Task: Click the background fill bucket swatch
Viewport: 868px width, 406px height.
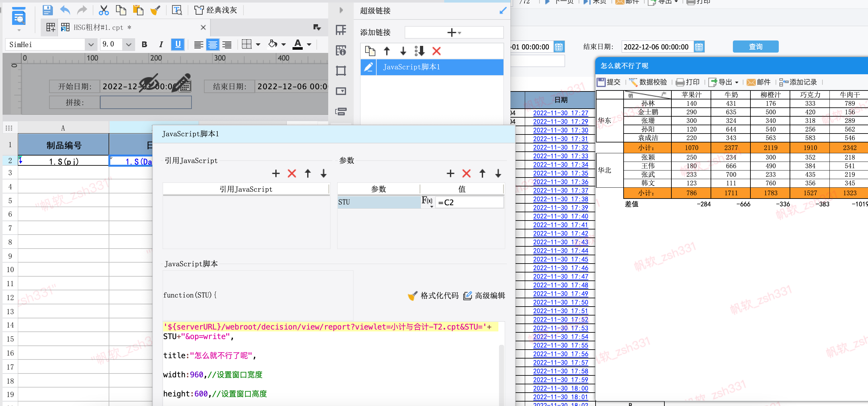Action: (x=272, y=44)
